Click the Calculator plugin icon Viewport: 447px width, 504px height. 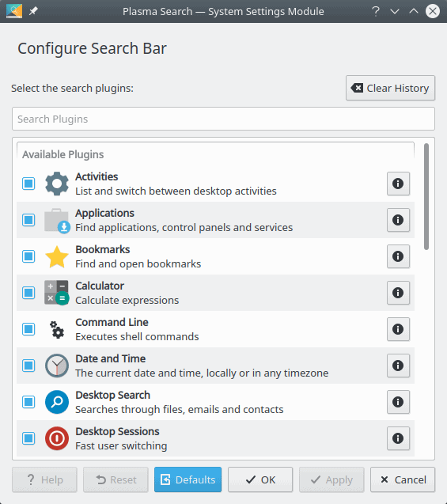pyautogui.click(x=57, y=293)
